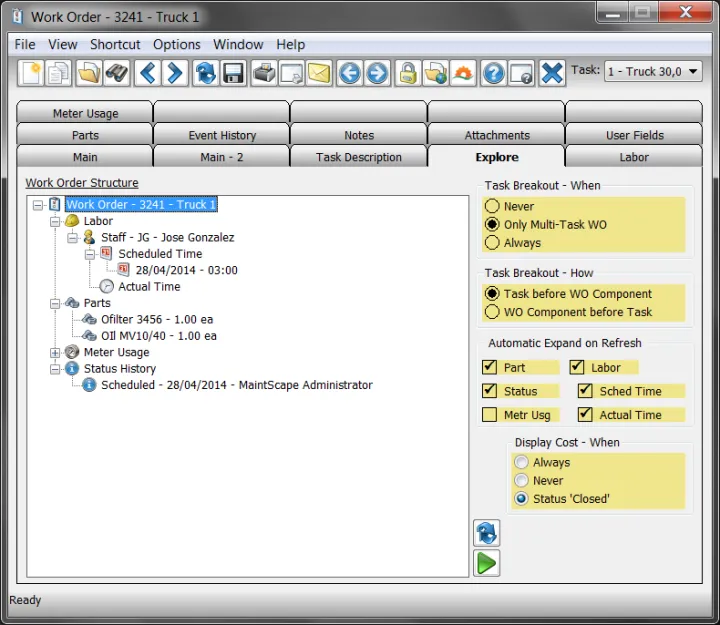720x625 pixels.
Task: Click the printer icon in the toolbar
Action: [263, 73]
